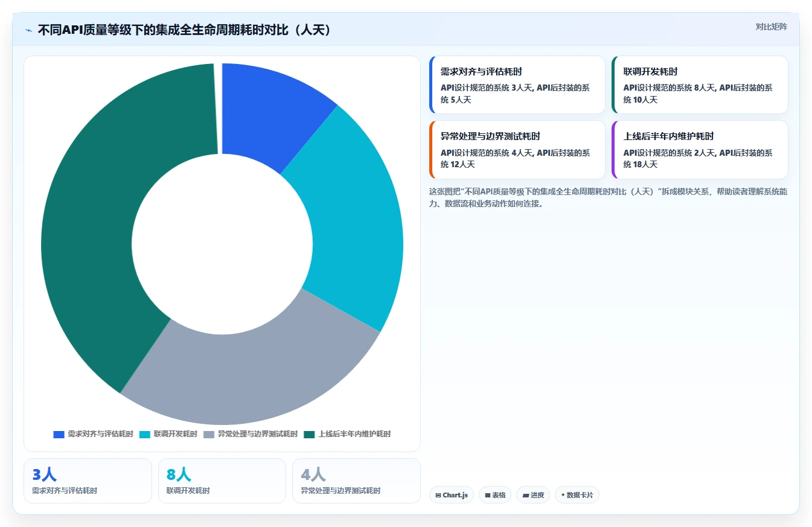The image size is (812, 527).
Task: Click legend text 异常处理与边界测试耗时
Action: point(258,434)
